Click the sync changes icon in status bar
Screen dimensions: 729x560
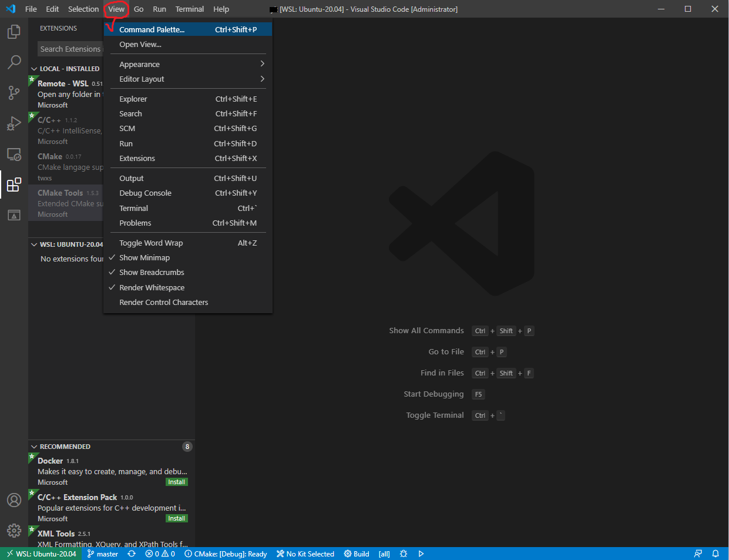[x=132, y=554]
